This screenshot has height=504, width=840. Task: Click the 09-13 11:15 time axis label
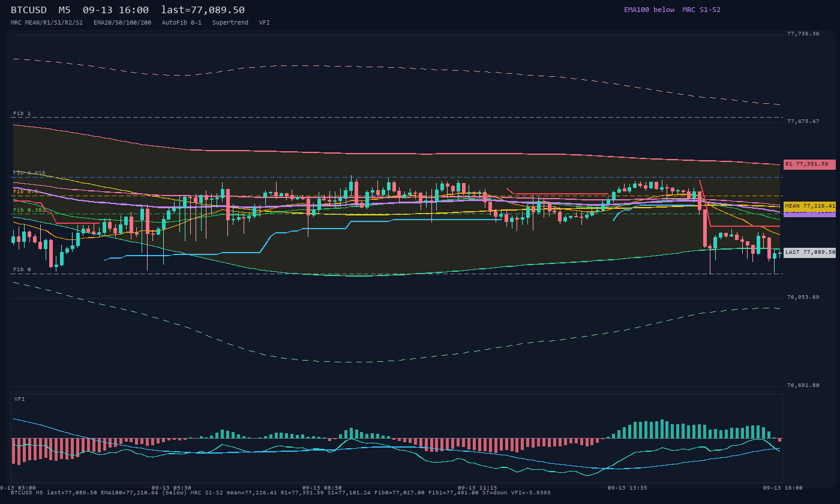click(477, 488)
